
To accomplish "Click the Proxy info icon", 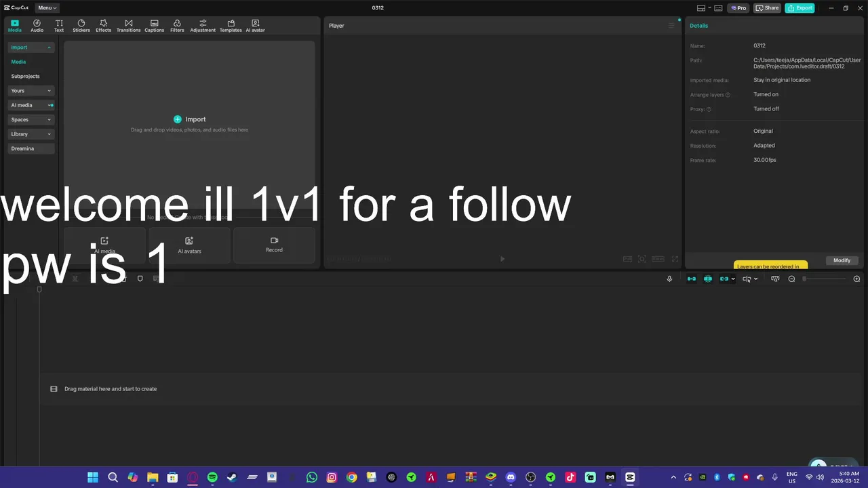I will pyautogui.click(x=709, y=109).
